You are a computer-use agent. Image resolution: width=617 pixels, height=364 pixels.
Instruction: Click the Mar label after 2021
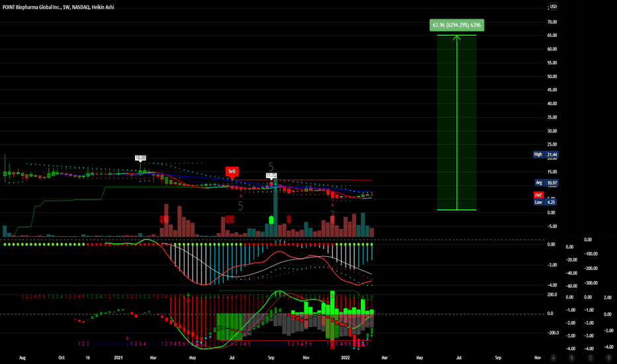click(153, 357)
